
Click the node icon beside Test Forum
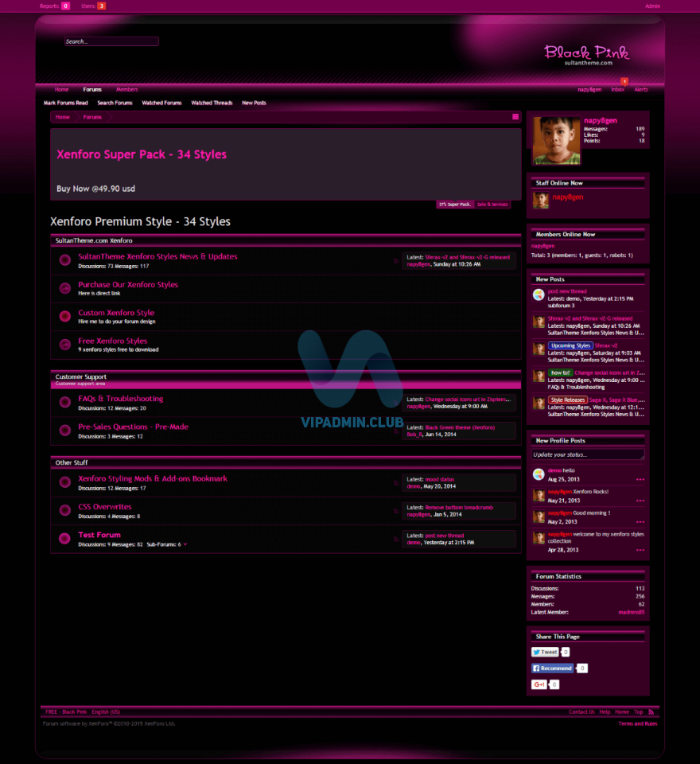64,539
